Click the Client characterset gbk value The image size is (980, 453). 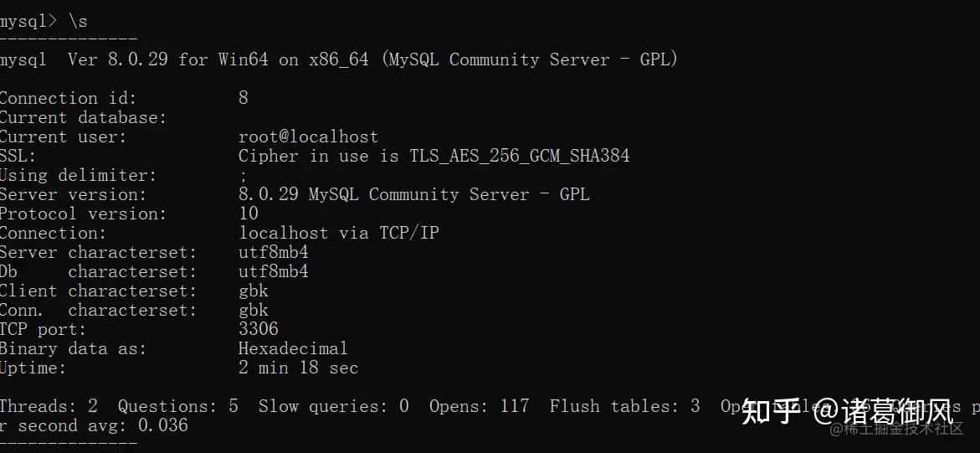(254, 291)
